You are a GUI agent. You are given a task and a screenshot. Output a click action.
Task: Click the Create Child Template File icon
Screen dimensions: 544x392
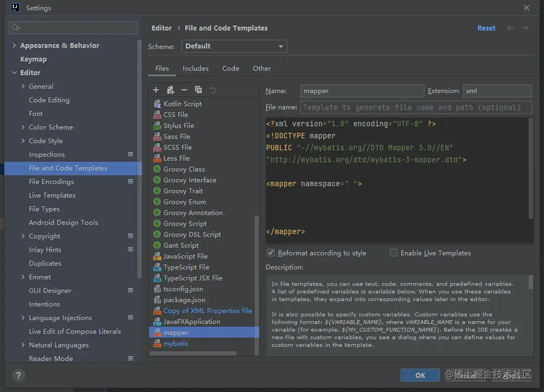click(x=170, y=90)
